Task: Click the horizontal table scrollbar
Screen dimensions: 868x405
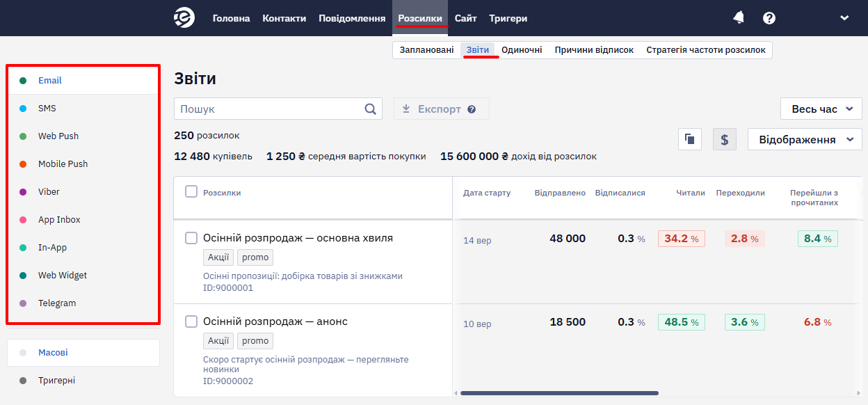Action: (x=559, y=393)
